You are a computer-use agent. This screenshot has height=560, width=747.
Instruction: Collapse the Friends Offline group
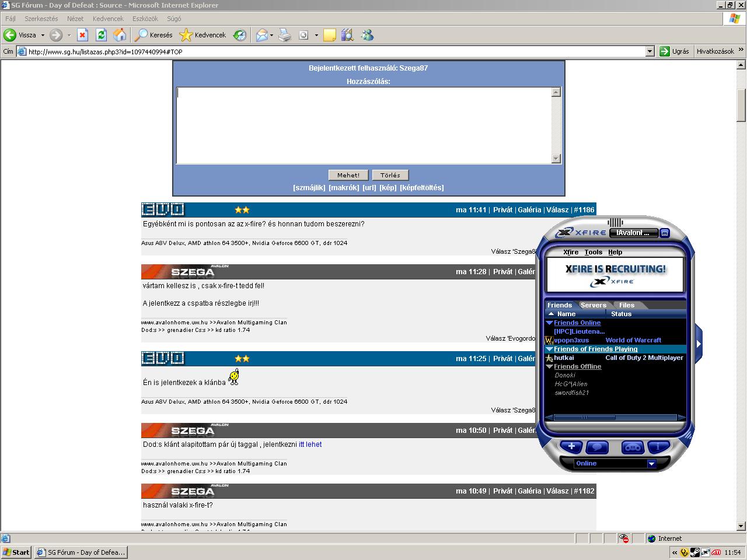pyautogui.click(x=549, y=366)
